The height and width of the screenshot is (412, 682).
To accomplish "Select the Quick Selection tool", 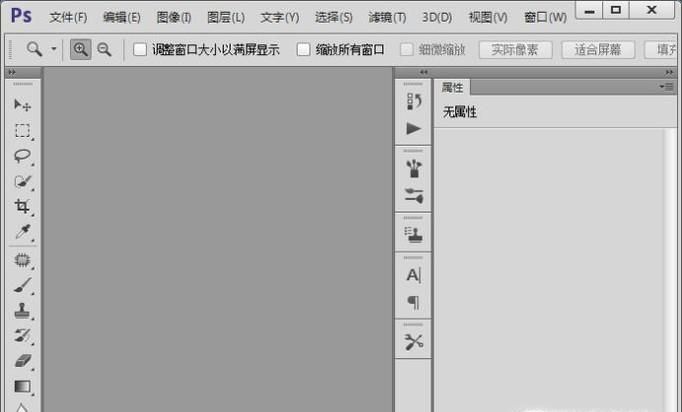I will click(x=23, y=181).
